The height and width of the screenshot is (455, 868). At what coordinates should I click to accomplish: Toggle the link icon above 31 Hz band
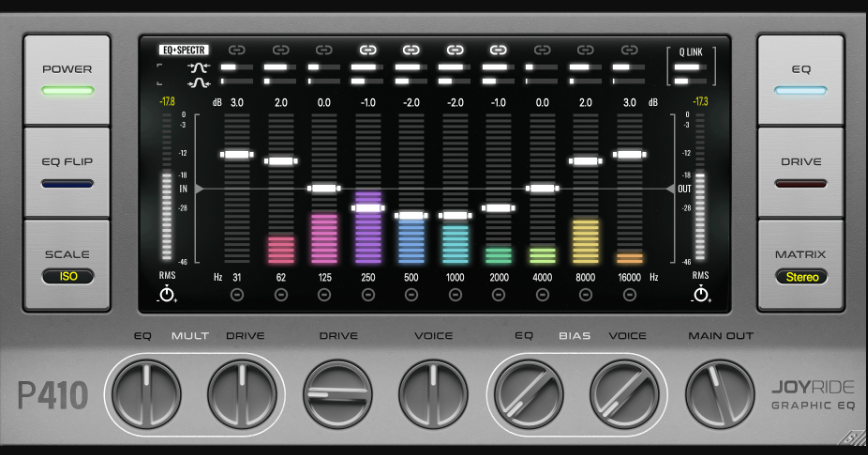(237, 50)
